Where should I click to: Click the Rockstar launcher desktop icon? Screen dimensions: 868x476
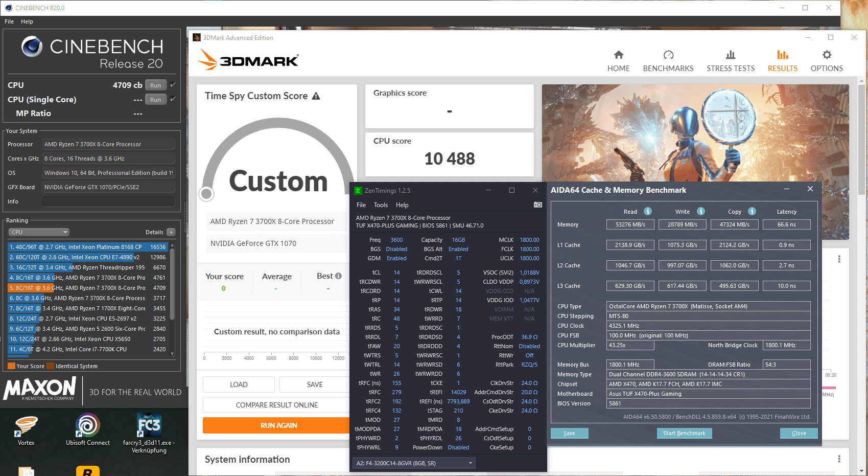pos(87,471)
